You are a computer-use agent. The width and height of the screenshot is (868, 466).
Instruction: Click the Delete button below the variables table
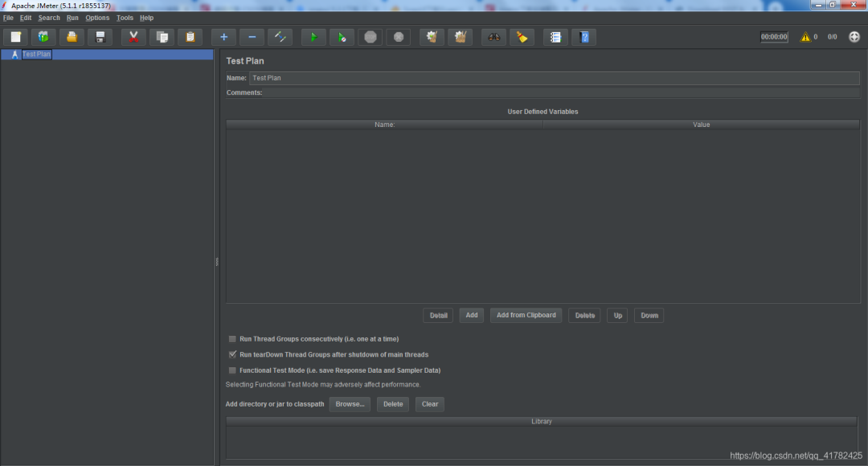coord(584,316)
